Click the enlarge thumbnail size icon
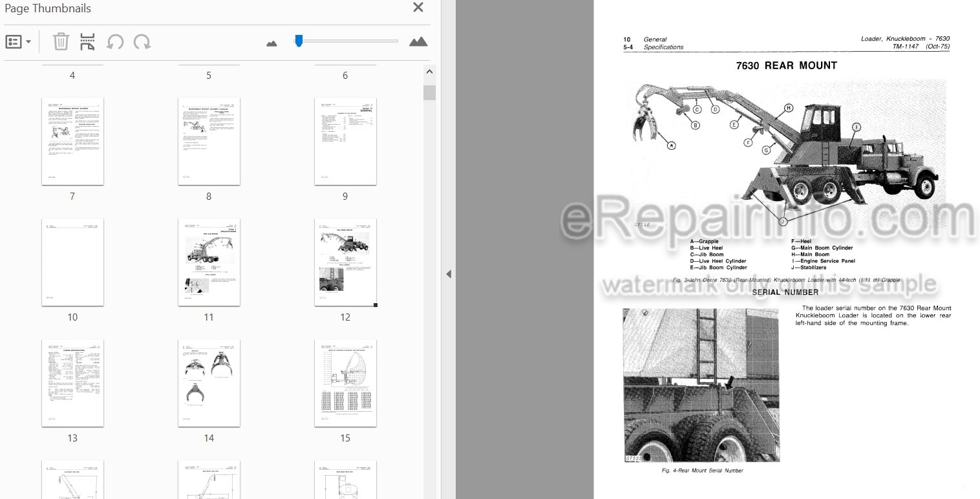980x499 pixels. click(418, 42)
